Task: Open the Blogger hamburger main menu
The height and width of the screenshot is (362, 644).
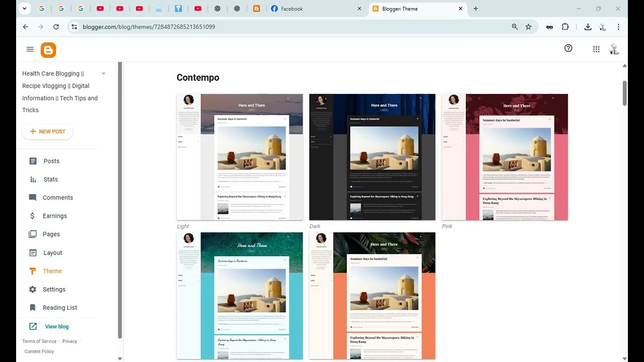Action: coord(30,49)
